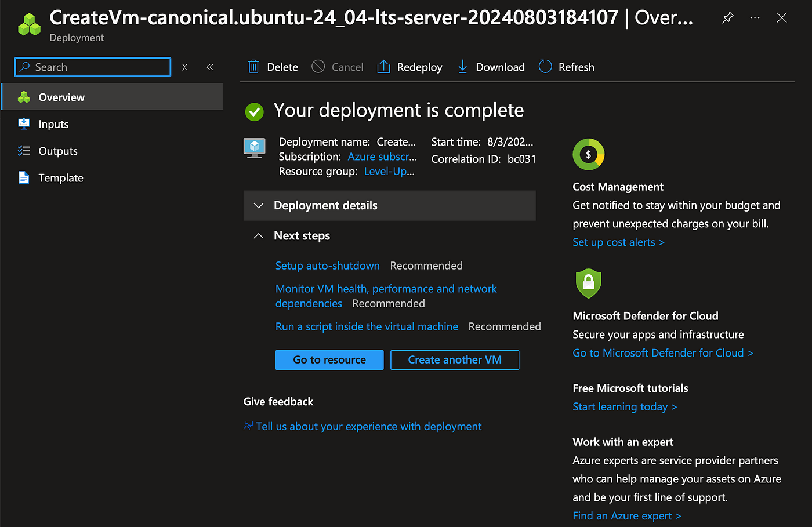Click Tell us about your experience link

coord(369,426)
